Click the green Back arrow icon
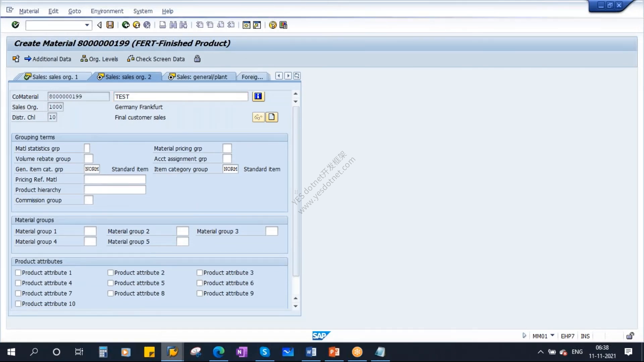The width and height of the screenshot is (644, 362). pyautogui.click(x=126, y=25)
